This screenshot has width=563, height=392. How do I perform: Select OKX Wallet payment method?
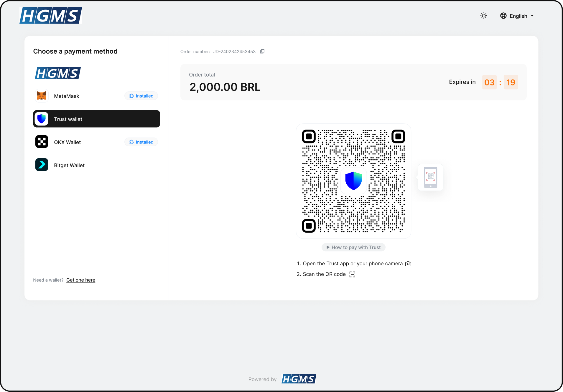[x=97, y=142]
